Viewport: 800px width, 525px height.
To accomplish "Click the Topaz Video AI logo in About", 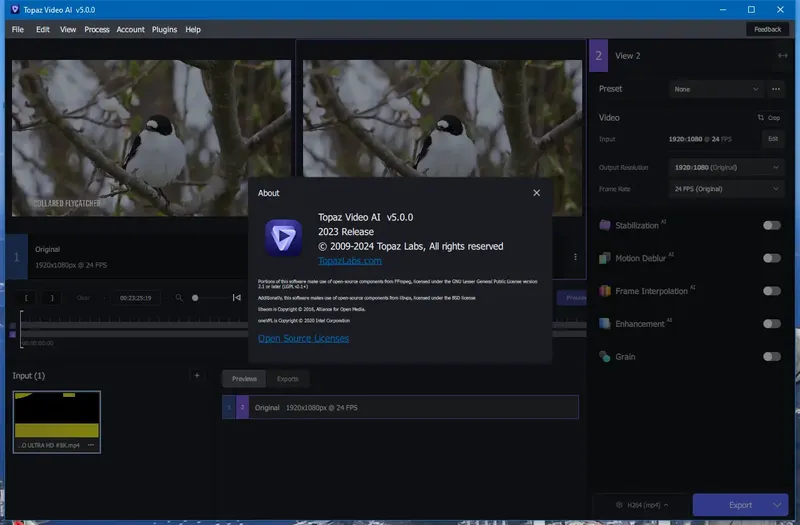I will coord(283,238).
